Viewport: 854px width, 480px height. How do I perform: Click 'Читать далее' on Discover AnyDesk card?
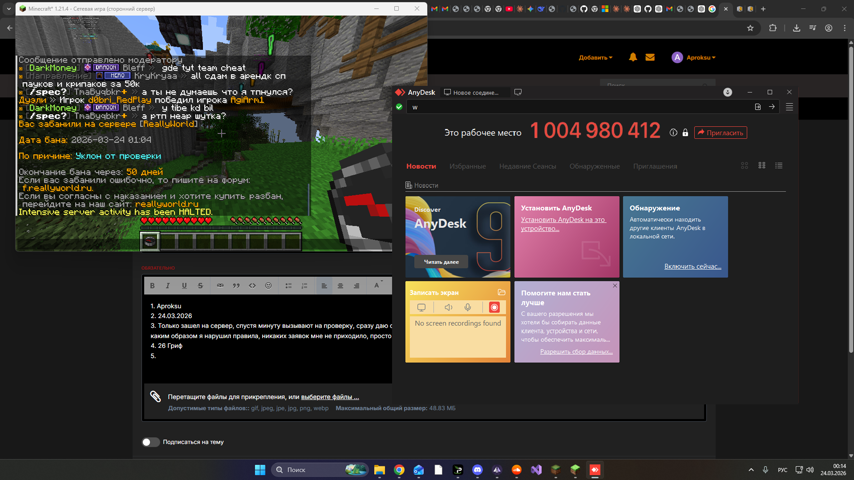[441, 262]
